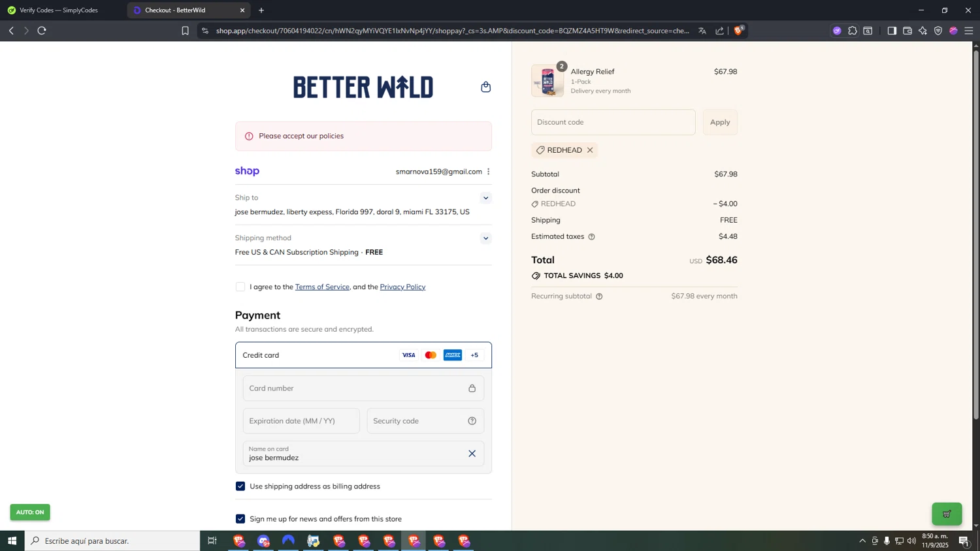Click the Windows taskbar search box
This screenshot has height=551, width=980.
112,541
